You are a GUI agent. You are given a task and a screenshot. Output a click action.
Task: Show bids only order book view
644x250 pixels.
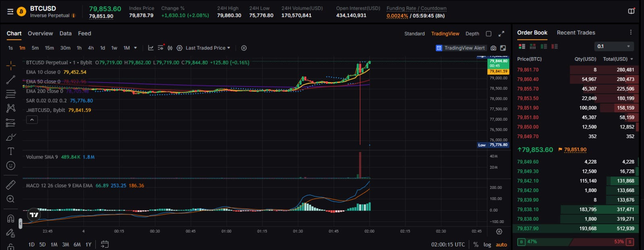(x=544, y=46)
